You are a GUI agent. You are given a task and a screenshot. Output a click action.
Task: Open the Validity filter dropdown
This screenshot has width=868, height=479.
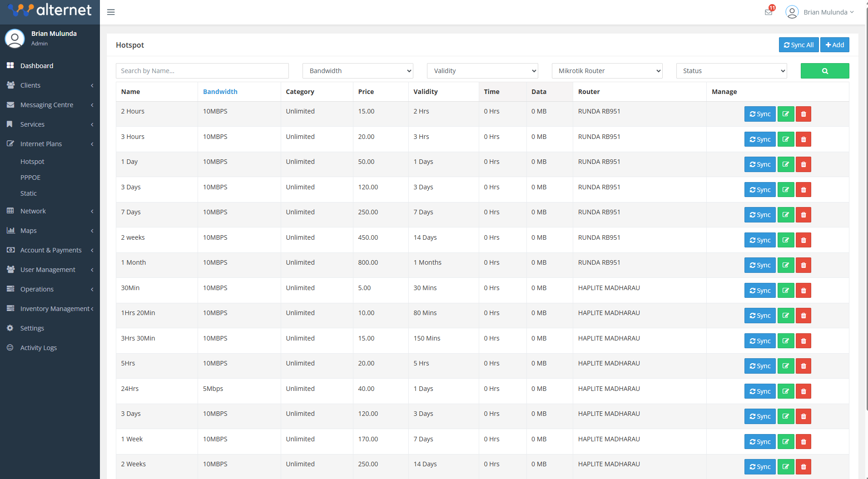(482, 71)
